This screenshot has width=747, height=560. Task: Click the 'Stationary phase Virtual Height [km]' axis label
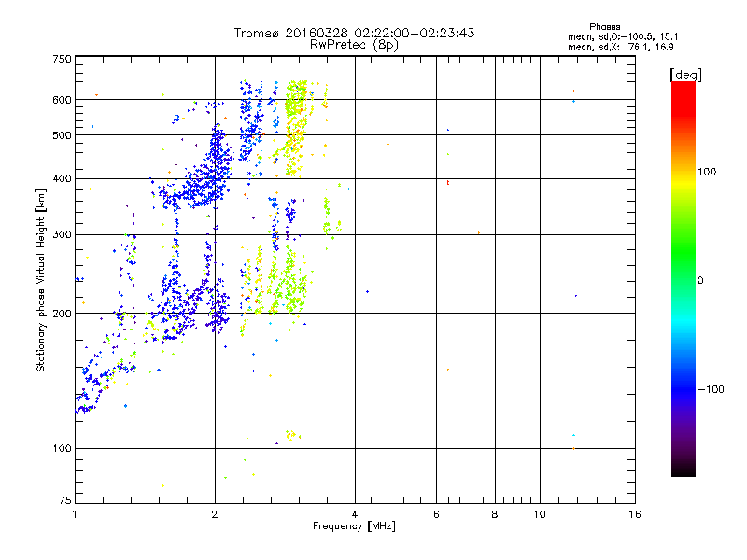40,280
